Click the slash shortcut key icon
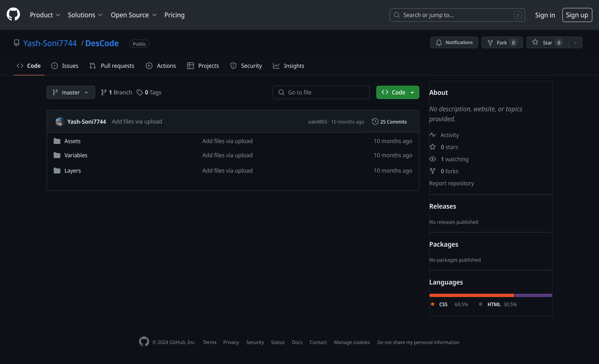The height and width of the screenshot is (364, 599). [518, 15]
